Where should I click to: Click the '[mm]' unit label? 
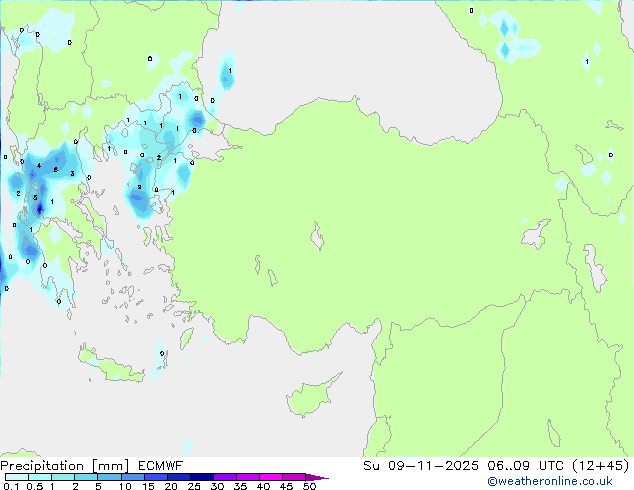[111, 466]
